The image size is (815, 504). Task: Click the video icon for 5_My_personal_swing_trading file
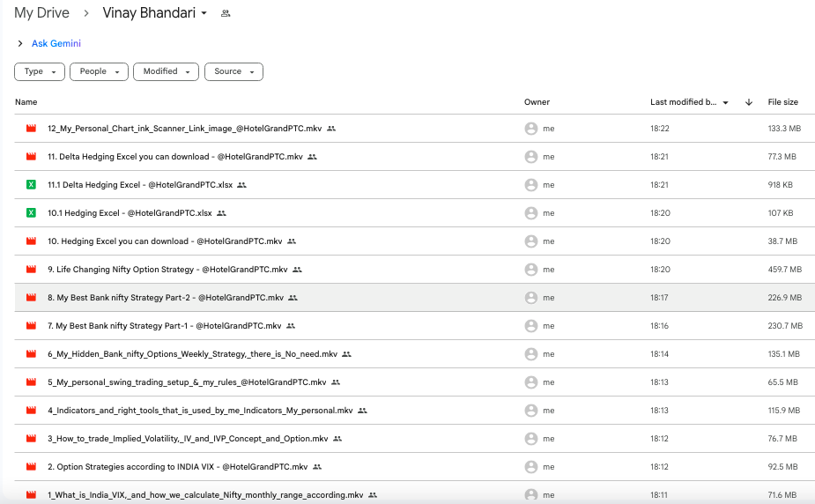click(31, 382)
